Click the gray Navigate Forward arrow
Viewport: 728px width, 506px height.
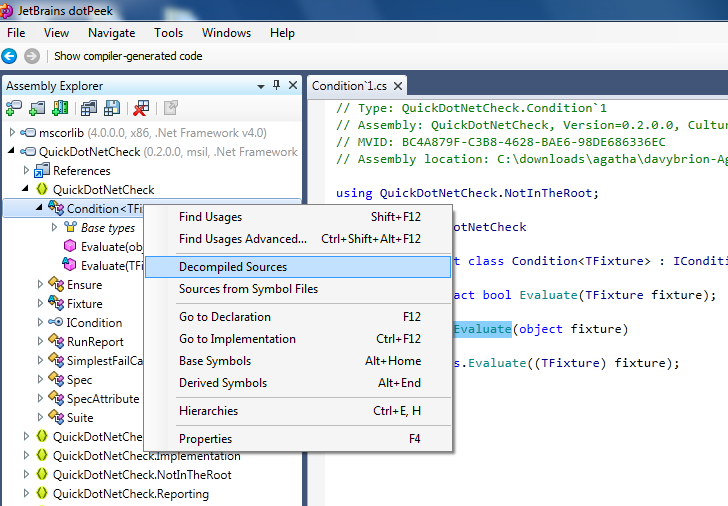[32, 56]
